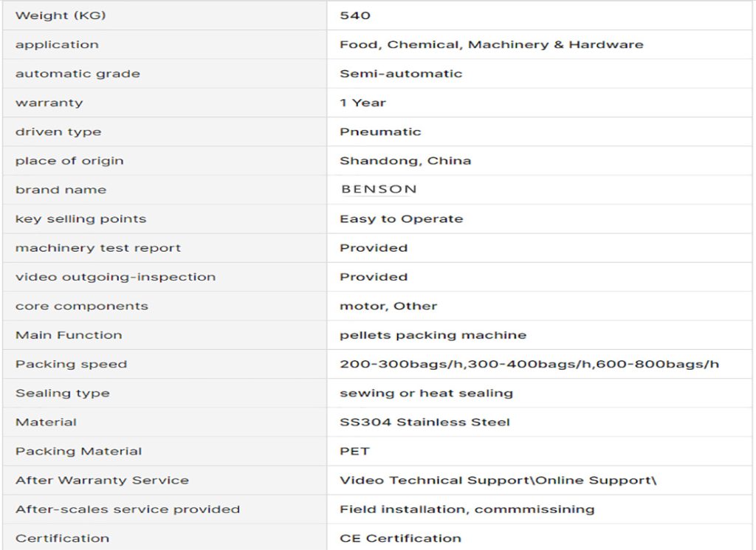The image size is (756, 550).
Task: Click the "1 Year" warranty value
Action: click(362, 103)
